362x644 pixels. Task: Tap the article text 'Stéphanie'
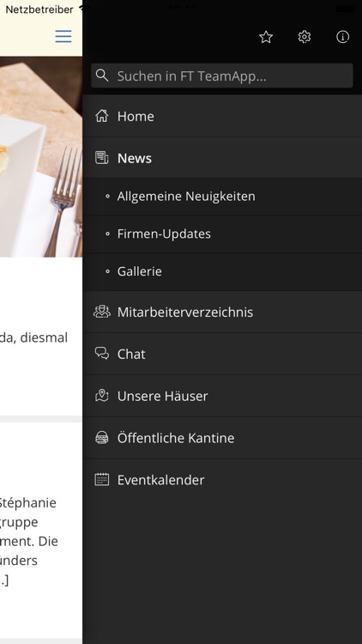28,503
